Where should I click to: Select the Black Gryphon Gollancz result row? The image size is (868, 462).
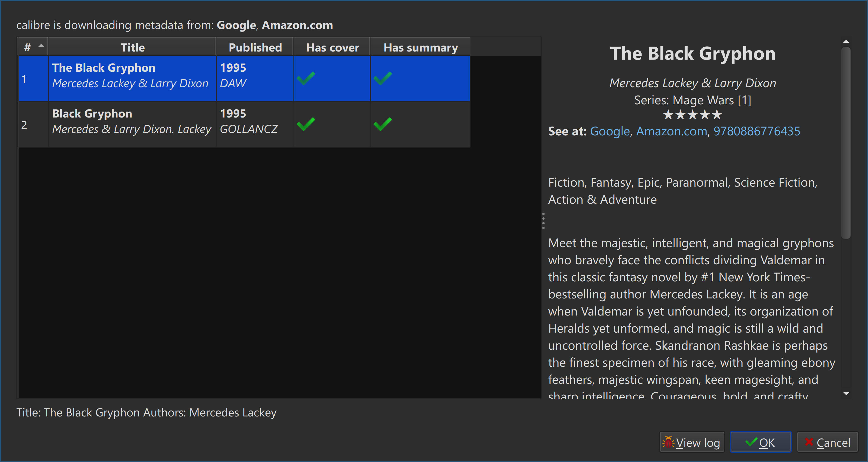[131, 124]
